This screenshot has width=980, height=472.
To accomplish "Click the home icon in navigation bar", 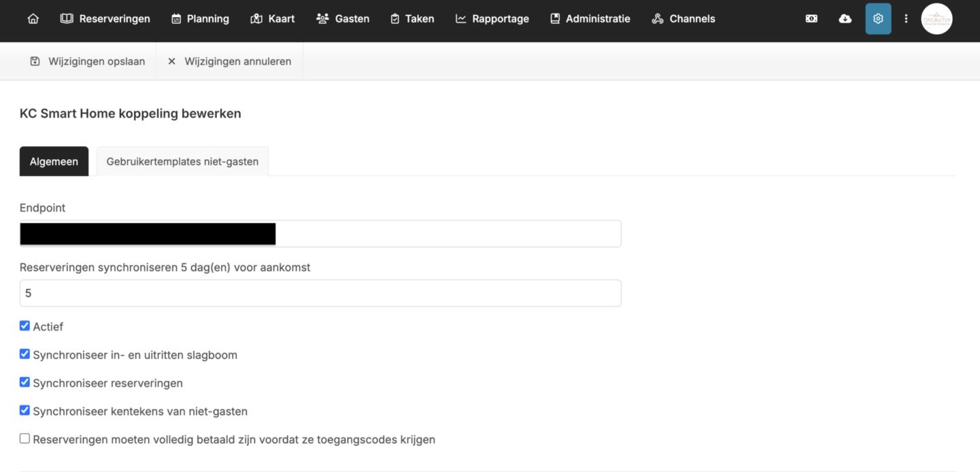I will (33, 19).
